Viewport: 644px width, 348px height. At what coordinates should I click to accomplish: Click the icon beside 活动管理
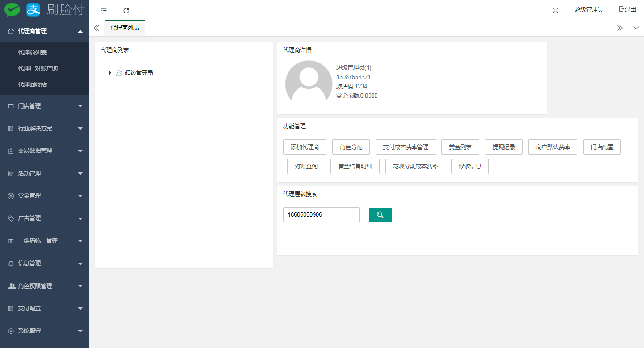pos(11,173)
